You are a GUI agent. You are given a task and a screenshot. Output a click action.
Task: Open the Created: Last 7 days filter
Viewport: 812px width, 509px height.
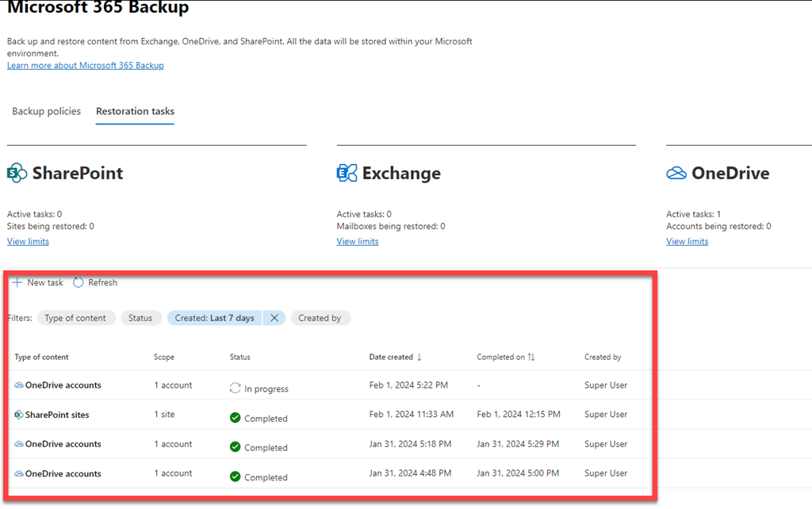(x=214, y=318)
